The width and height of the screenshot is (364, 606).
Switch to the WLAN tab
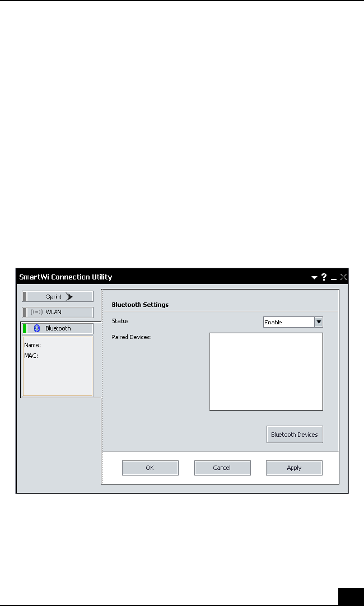58,313
